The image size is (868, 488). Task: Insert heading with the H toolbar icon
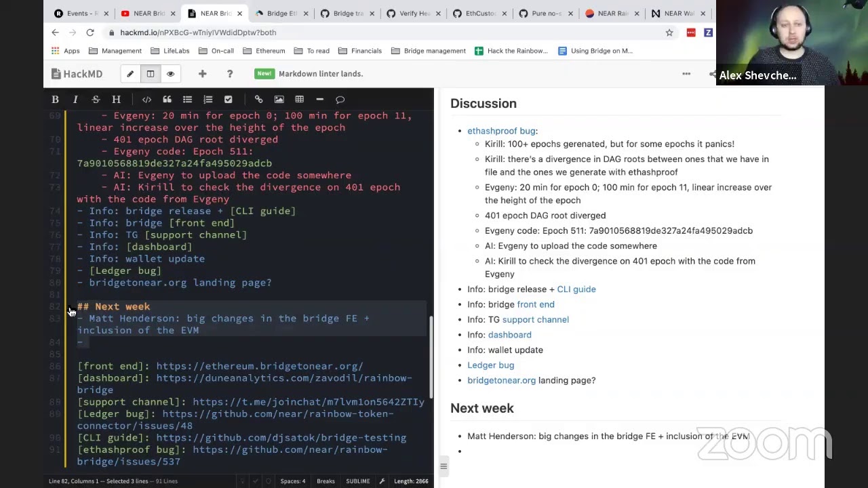coord(116,100)
